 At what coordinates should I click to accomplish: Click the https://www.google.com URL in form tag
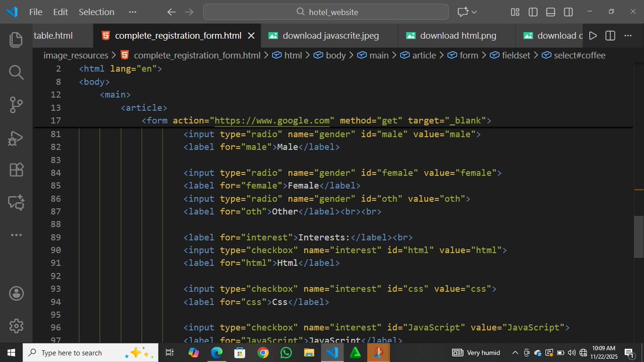tap(272, 121)
